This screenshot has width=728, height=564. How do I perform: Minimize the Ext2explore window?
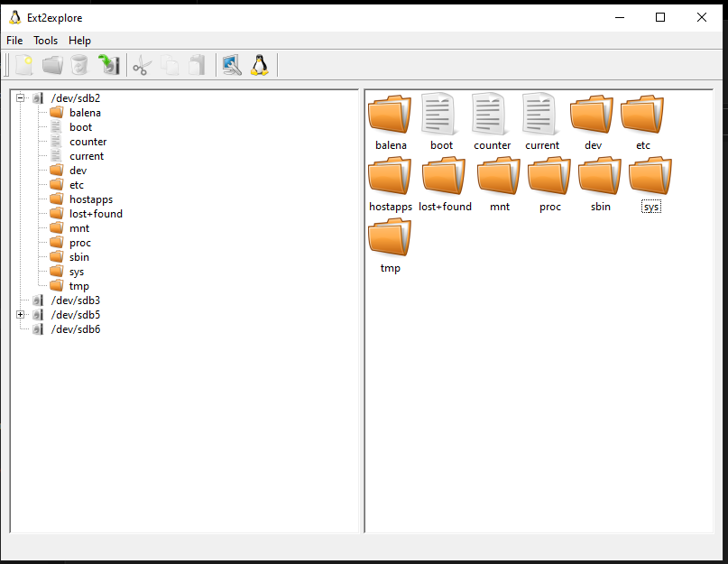[x=620, y=18]
